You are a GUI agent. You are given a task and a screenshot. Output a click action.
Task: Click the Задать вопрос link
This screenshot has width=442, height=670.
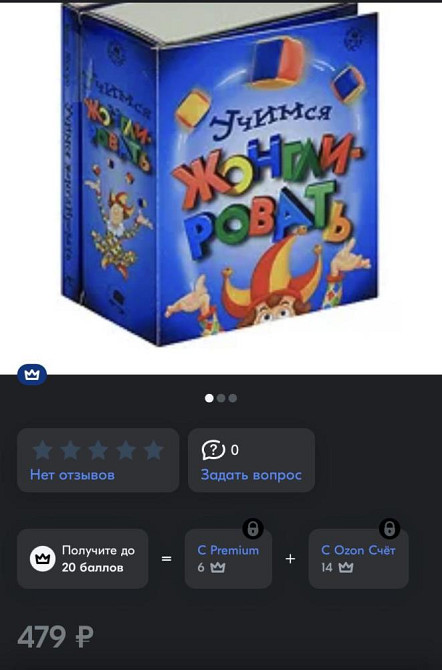pyautogui.click(x=251, y=475)
